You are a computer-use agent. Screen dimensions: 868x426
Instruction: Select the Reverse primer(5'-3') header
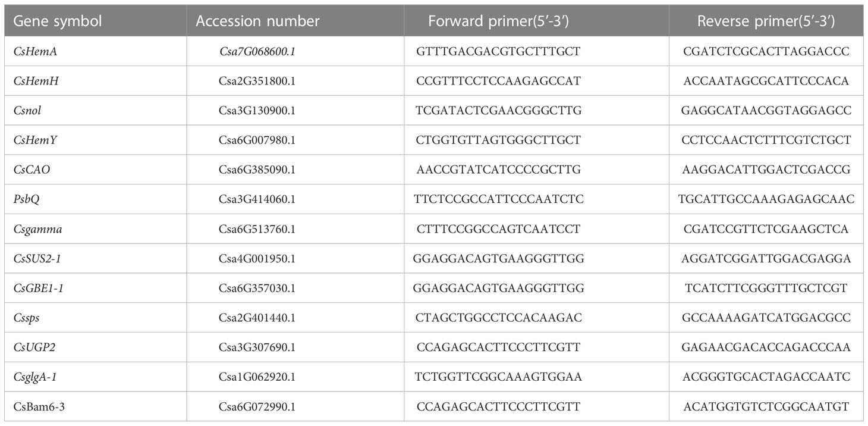pos(766,21)
